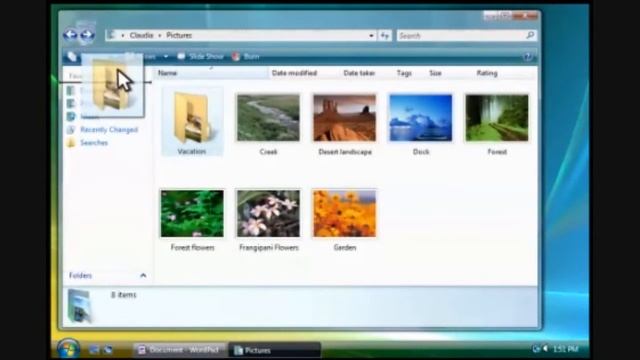Switch to Document - WordPad taskbar button

tap(180, 350)
